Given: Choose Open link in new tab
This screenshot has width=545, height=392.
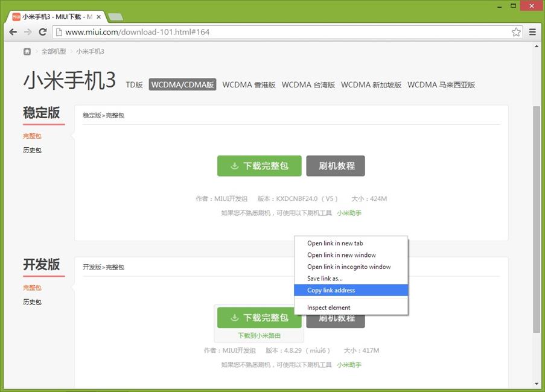Looking at the screenshot, I should tap(351, 243).
